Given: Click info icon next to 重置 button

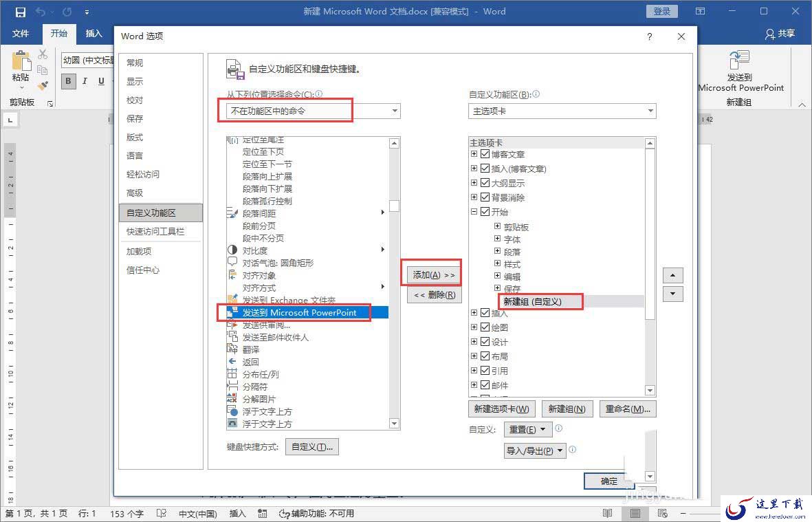Looking at the screenshot, I should pyautogui.click(x=559, y=428).
